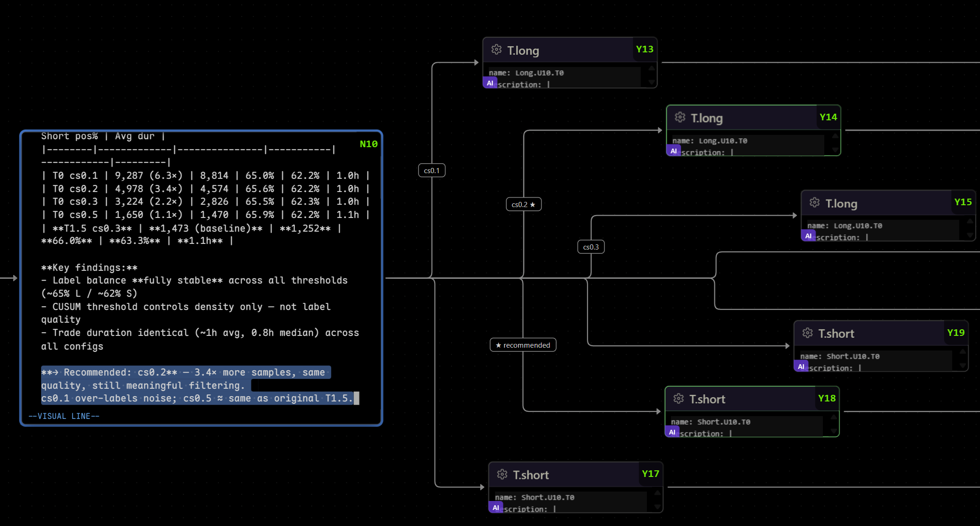Image resolution: width=980 pixels, height=526 pixels.
Task: Click the scroll-down arrow in node Y14
Action: (835, 150)
